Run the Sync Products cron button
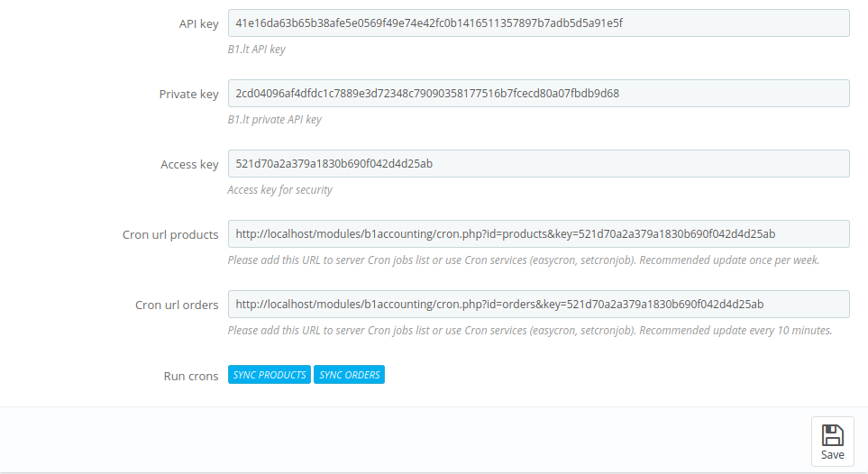The image size is (868, 474). (270, 375)
